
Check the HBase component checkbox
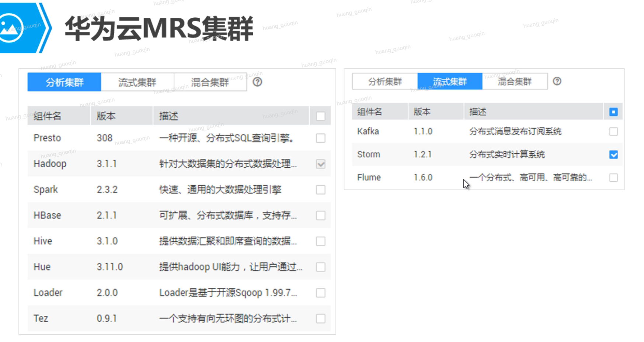point(321,216)
